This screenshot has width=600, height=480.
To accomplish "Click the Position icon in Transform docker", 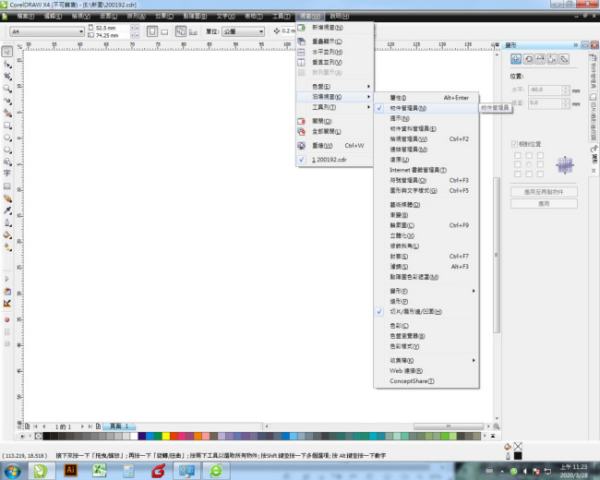I will (516, 59).
